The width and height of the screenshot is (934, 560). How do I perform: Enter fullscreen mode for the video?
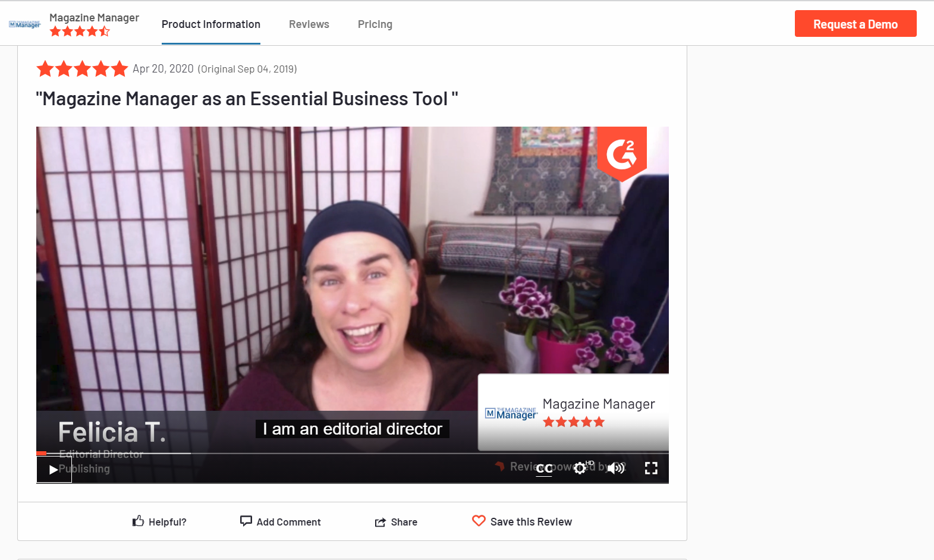651,468
